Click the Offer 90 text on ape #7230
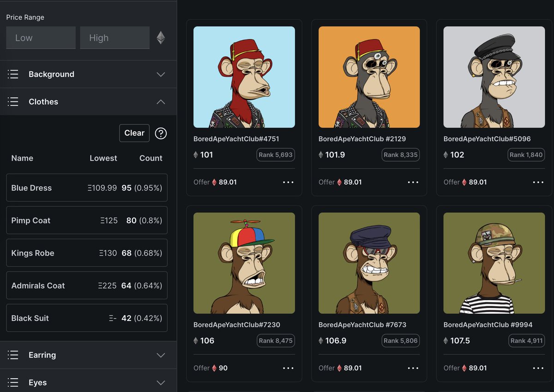The height and width of the screenshot is (392, 554). coord(211,368)
